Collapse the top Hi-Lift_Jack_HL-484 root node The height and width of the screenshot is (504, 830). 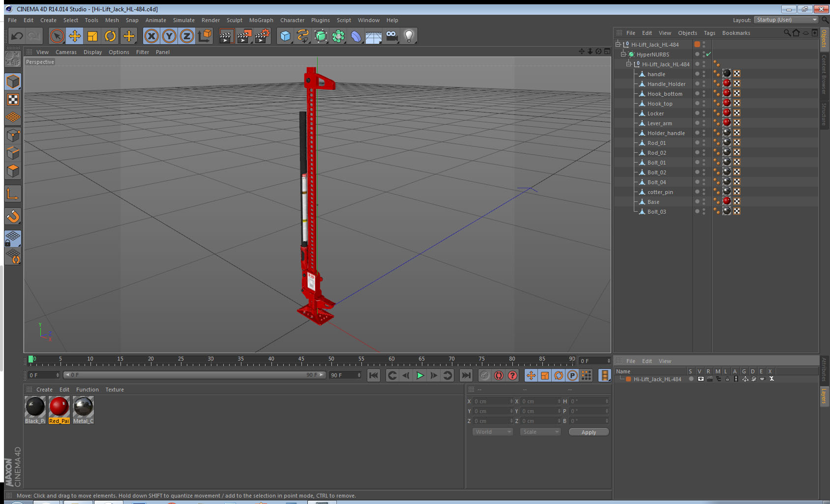pyautogui.click(x=618, y=44)
